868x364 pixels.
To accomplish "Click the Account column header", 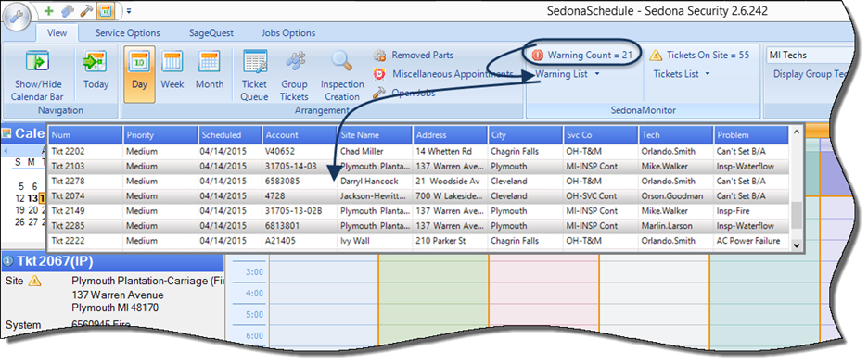I will click(x=300, y=135).
